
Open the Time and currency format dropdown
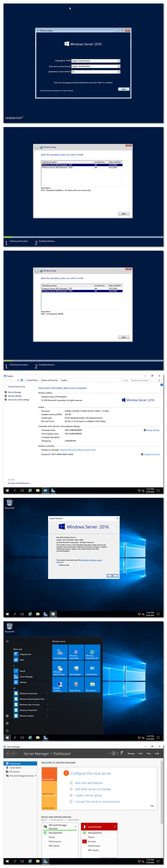click(x=96, y=66)
